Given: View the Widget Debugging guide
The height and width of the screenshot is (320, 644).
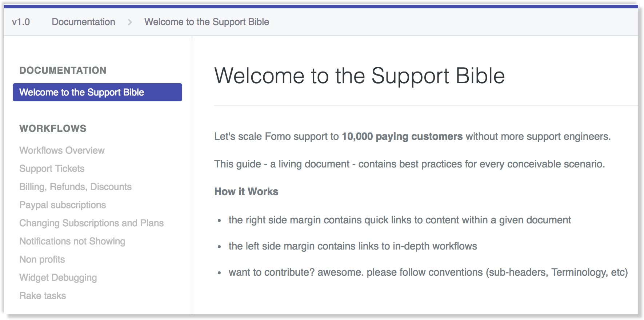Looking at the screenshot, I should [58, 277].
